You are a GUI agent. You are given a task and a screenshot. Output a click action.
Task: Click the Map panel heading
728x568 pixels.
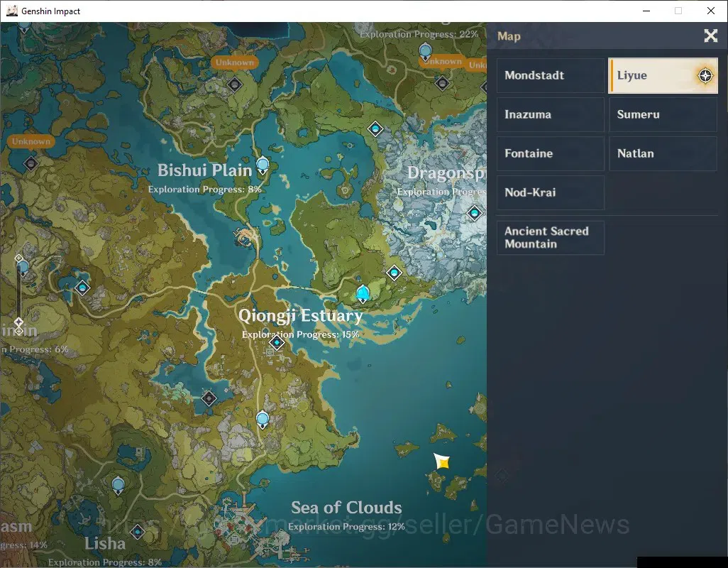pos(509,36)
